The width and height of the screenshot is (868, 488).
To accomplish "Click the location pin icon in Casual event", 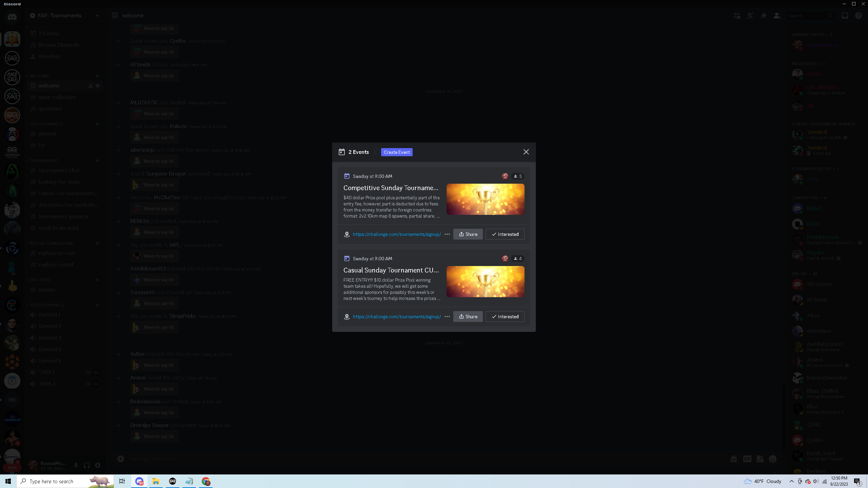I will [347, 317].
